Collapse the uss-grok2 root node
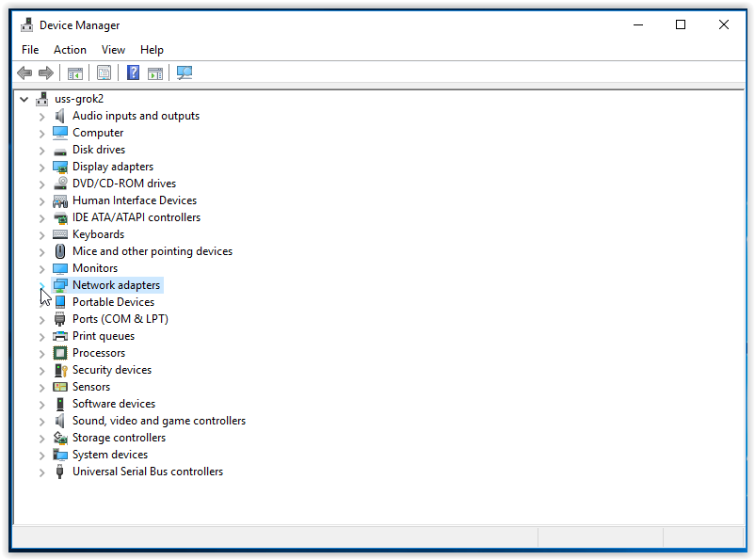The height and width of the screenshot is (560, 755). tap(24, 99)
